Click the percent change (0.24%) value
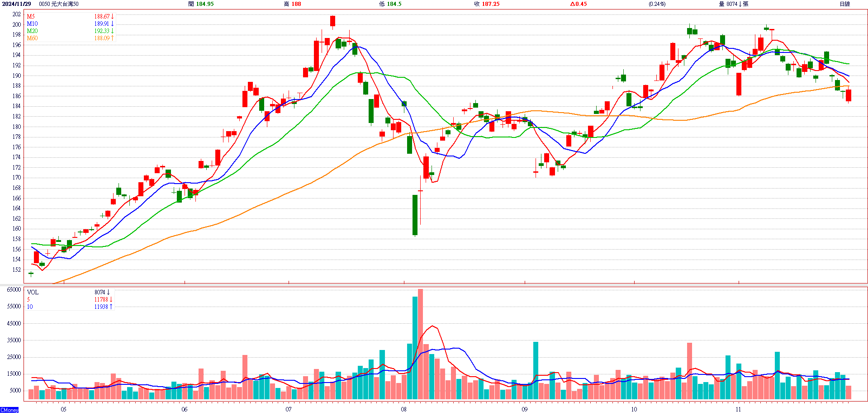 click(x=657, y=4)
